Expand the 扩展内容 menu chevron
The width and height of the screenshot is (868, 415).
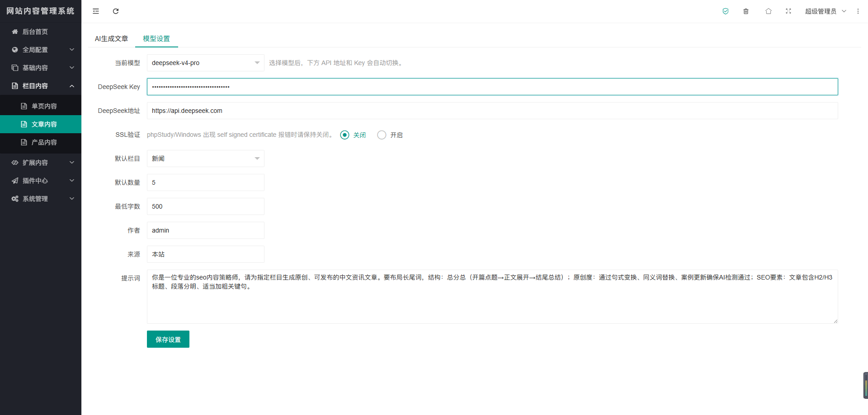[x=72, y=163]
